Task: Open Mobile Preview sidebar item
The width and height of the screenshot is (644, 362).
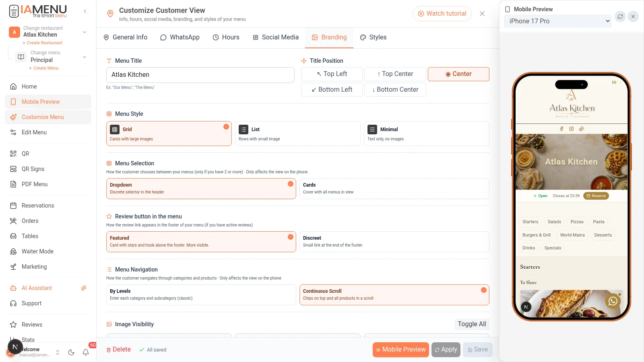Action: [48, 102]
